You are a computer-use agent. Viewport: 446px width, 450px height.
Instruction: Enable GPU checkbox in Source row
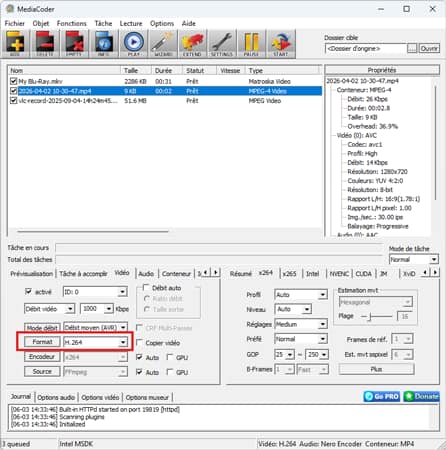coord(170,372)
